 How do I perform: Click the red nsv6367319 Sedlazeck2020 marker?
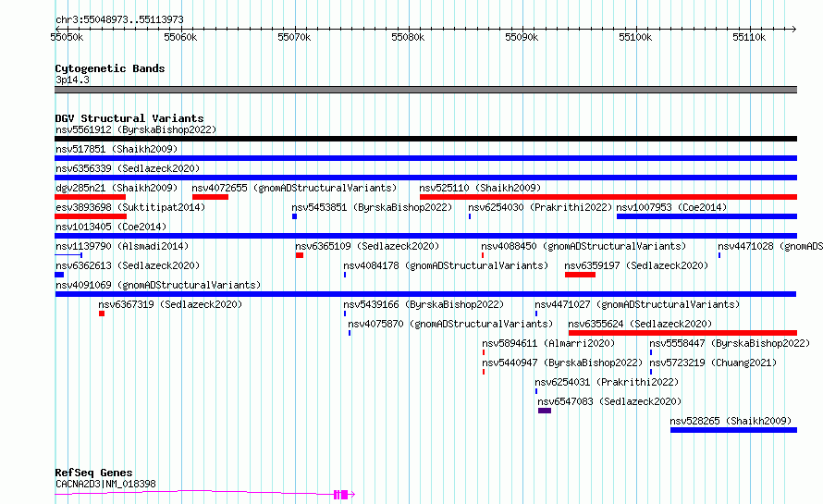[x=102, y=313]
